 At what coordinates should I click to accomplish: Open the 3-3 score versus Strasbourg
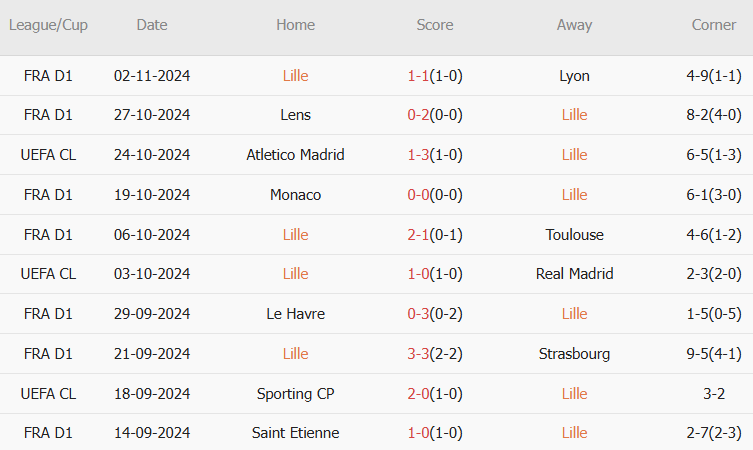(417, 354)
